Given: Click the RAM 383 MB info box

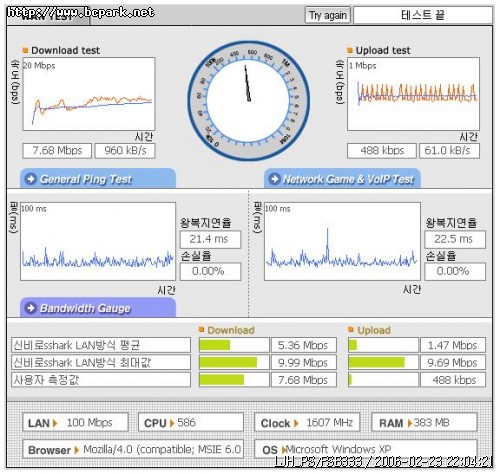Looking at the screenshot, I should (x=424, y=422).
